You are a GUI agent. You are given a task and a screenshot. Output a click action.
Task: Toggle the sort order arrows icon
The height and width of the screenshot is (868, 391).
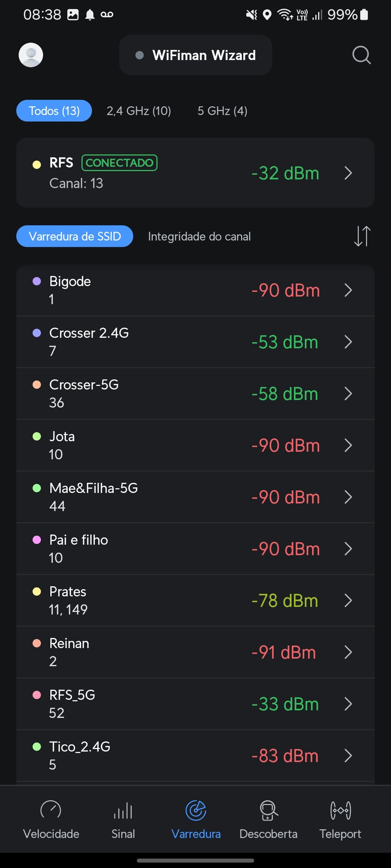(x=362, y=236)
